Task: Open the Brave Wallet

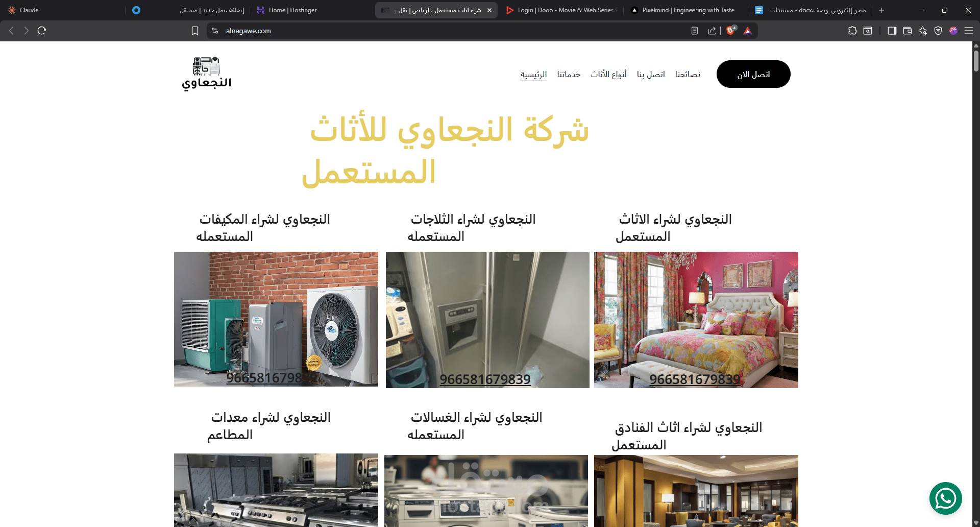Action: [908, 31]
